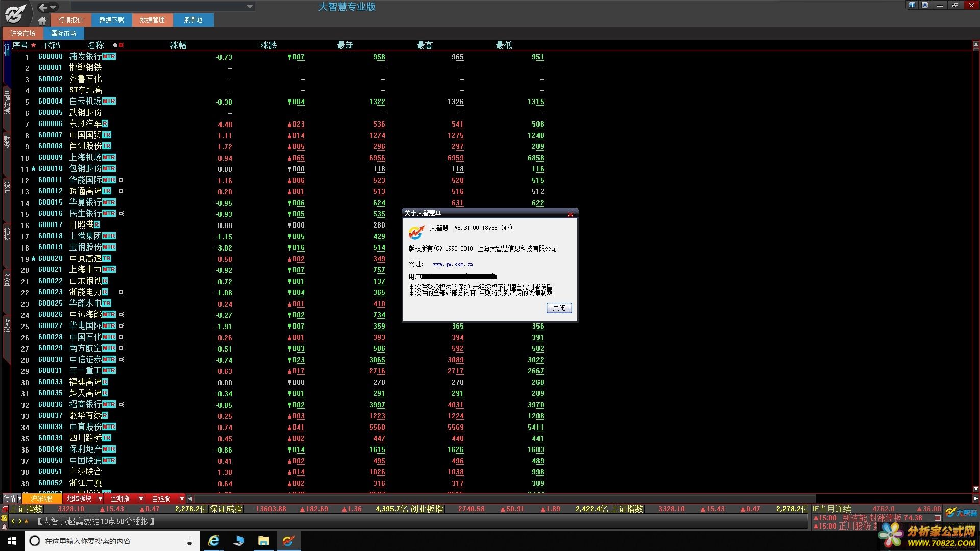The image size is (980, 551).
Task: Click MTR badge beside 白云机场
Action: [x=109, y=101]
